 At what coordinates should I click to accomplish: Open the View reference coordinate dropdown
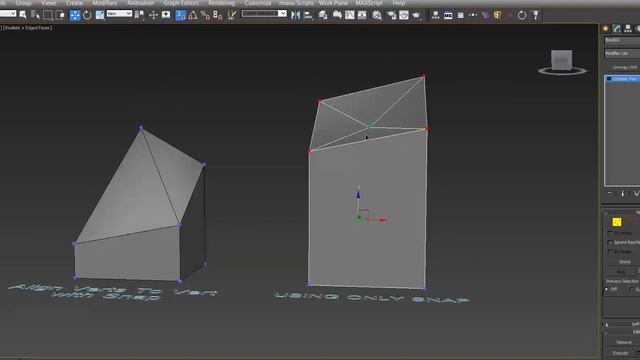pyautogui.click(x=119, y=13)
